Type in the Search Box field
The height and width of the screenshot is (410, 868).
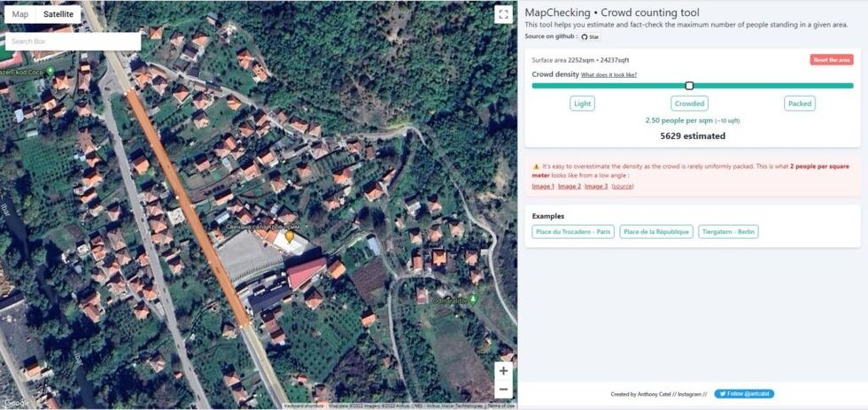[x=73, y=42]
